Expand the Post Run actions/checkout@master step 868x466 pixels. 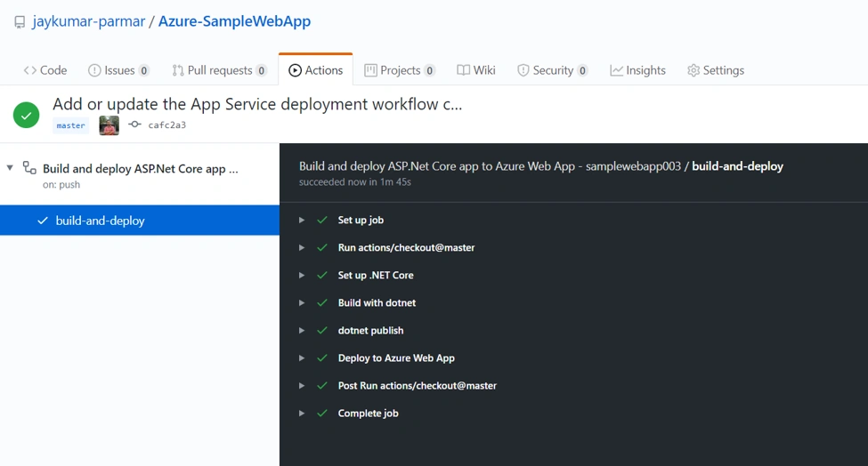pyautogui.click(x=302, y=386)
